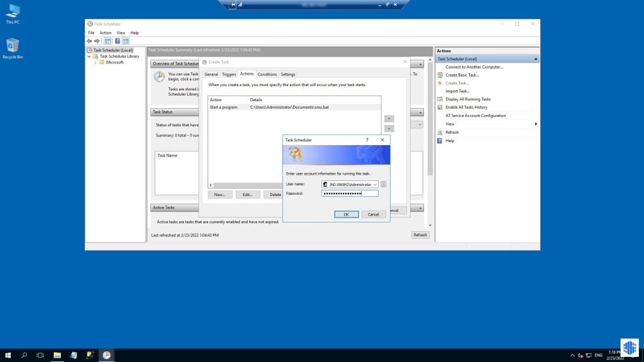
Task: Open the Conditions tab in Create Task
Action: [x=267, y=74]
